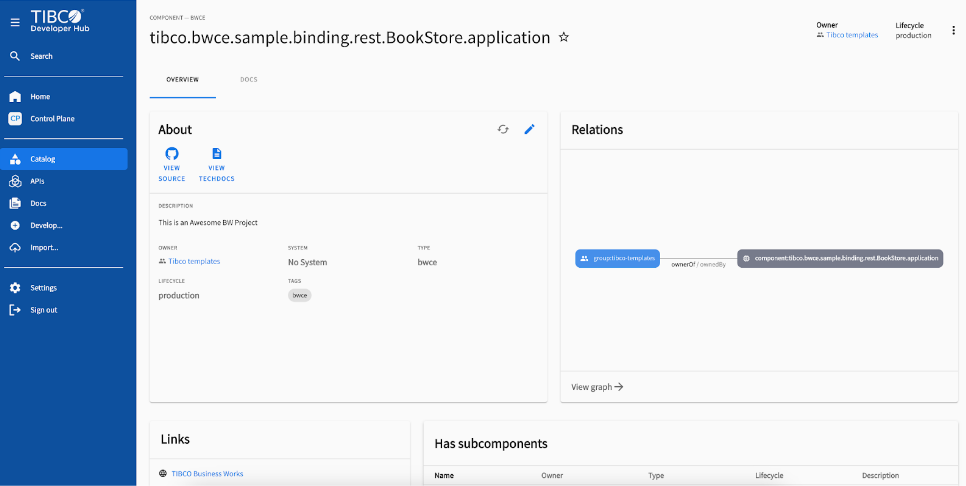
Task: Edit metadata with the pencil icon
Action: 530,129
